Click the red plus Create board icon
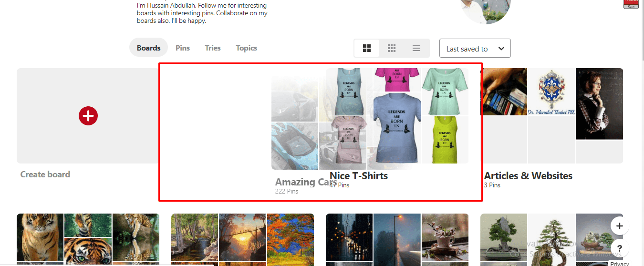644x266 pixels. coord(88,116)
